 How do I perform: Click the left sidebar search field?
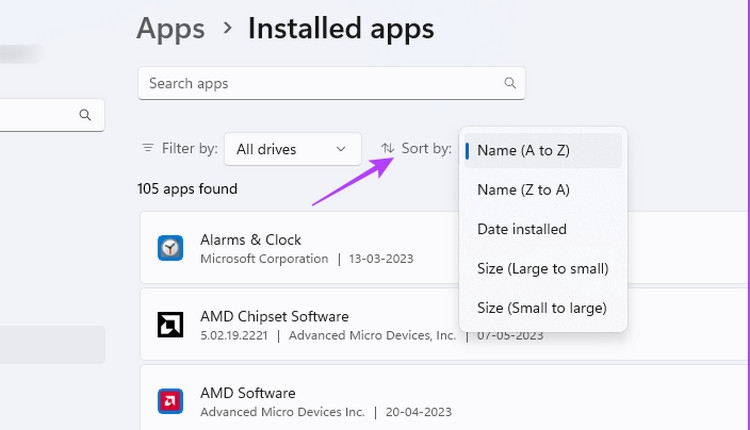pos(40,115)
